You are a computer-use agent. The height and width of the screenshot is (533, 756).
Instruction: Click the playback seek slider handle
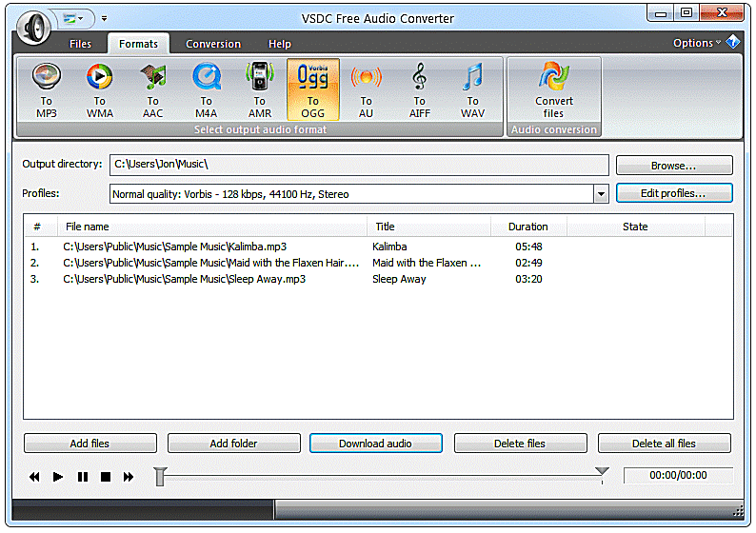(160, 477)
